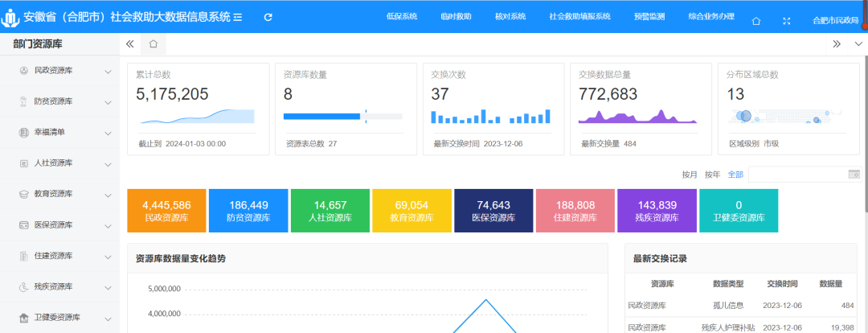This screenshot has width=868, height=333.
Task: Click the 部门资源库 sidebar heading
Action: click(x=38, y=44)
